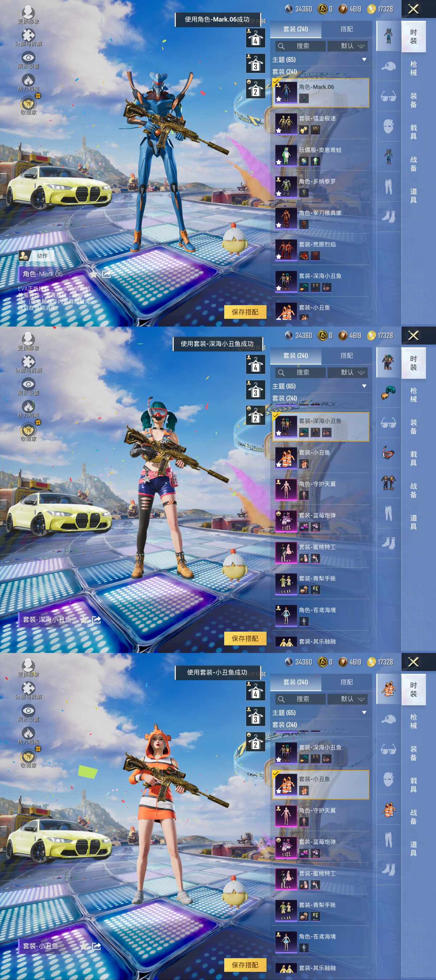Open the 默认 sort dropdown in middle screenshot
The width and height of the screenshot is (436, 980).
(x=348, y=372)
